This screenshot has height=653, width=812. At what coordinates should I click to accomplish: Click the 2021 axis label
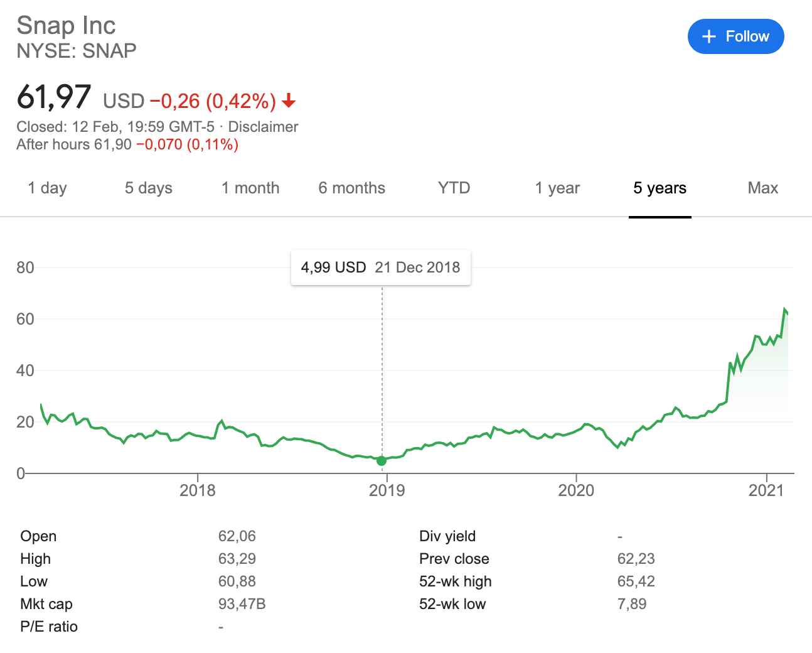766,490
